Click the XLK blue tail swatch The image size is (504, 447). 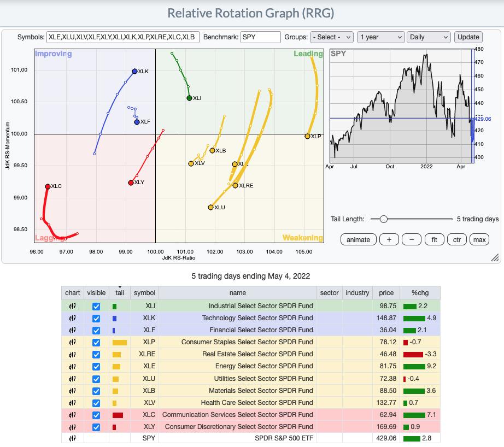click(x=114, y=319)
